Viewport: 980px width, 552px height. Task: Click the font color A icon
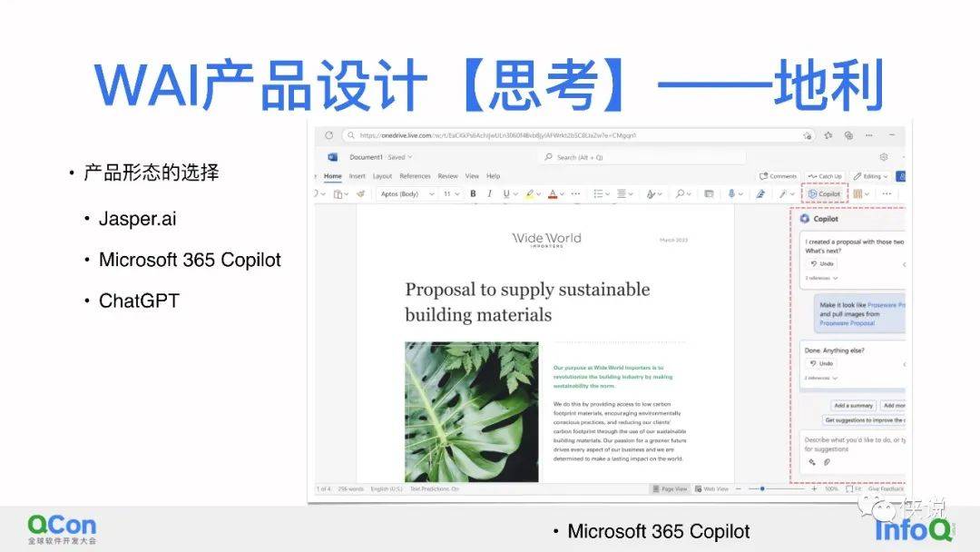(x=553, y=193)
